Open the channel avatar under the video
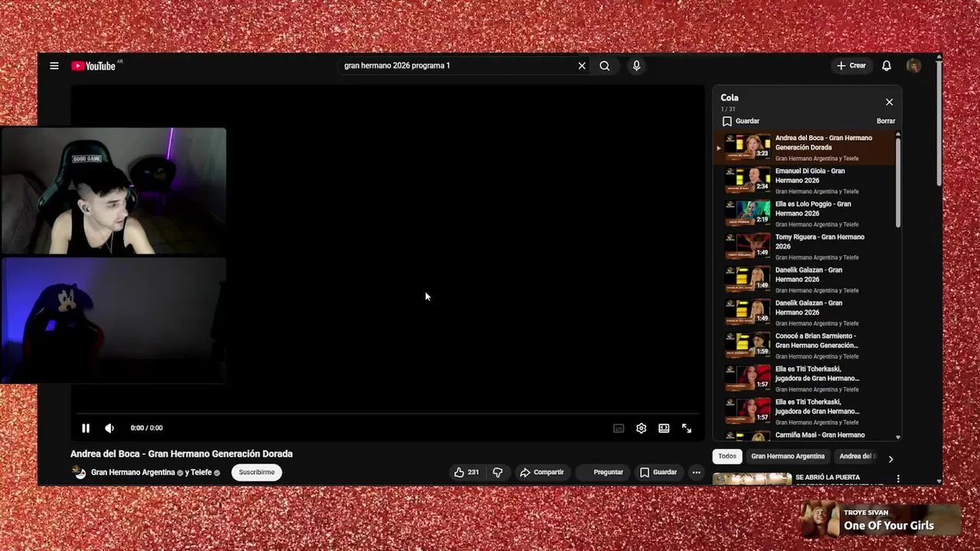The height and width of the screenshot is (551, 980). (79, 472)
